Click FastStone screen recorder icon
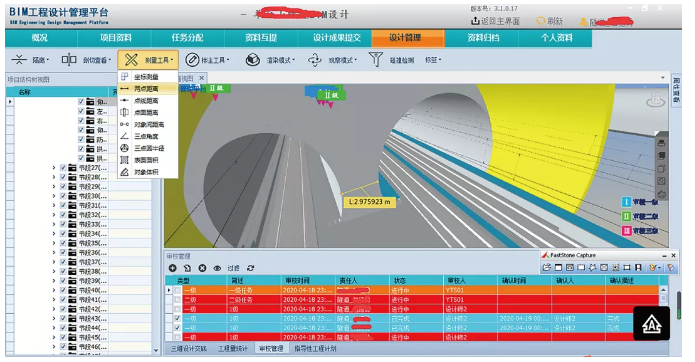The image size is (695, 362). 638,268
